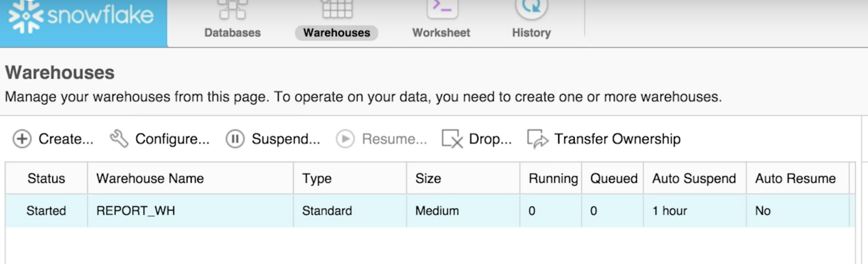This screenshot has width=868, height=264.
Task: Click the Drop... button text
Action: pos(490,139)
